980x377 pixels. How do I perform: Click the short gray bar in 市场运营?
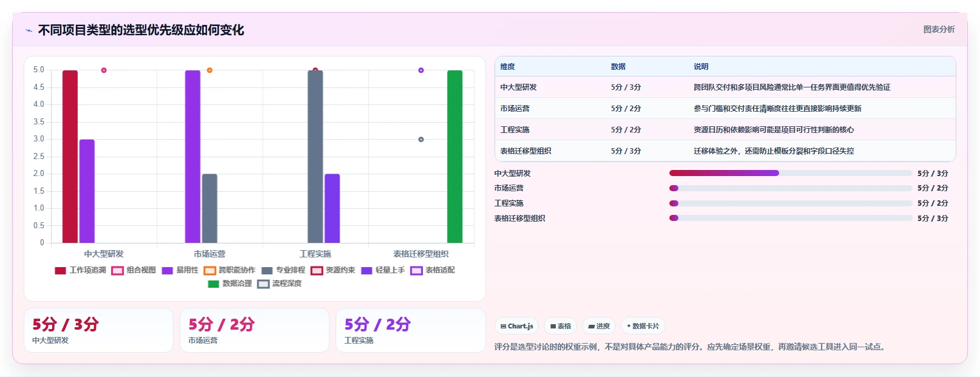point(210,208)
